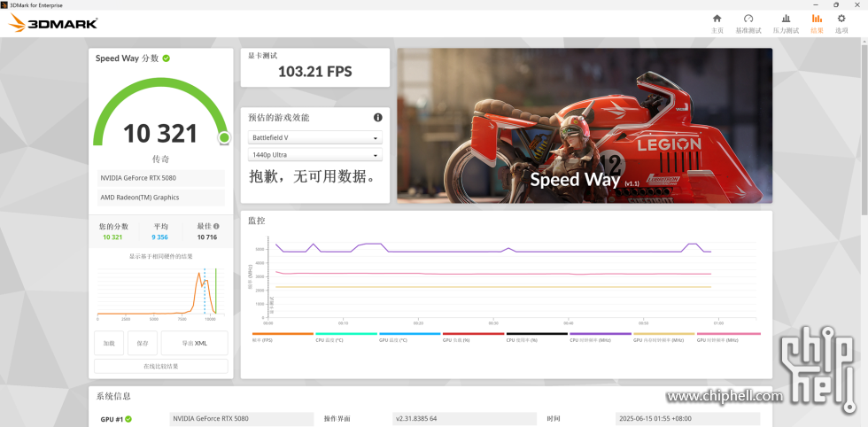The image size is (868, 427).
Task: Click the green checkmark beside Speed Way 分数
Action: pos(167,58)
